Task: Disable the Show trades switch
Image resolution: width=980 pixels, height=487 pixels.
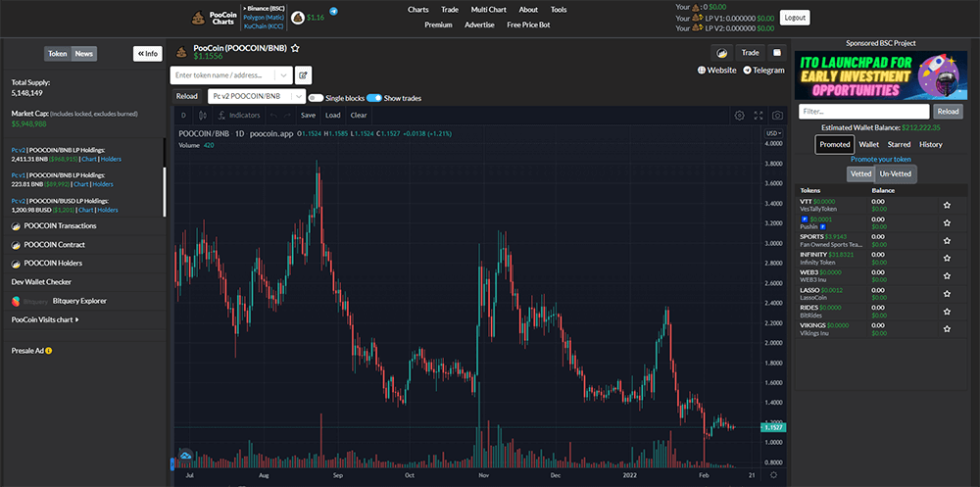Action: [374, 98]
